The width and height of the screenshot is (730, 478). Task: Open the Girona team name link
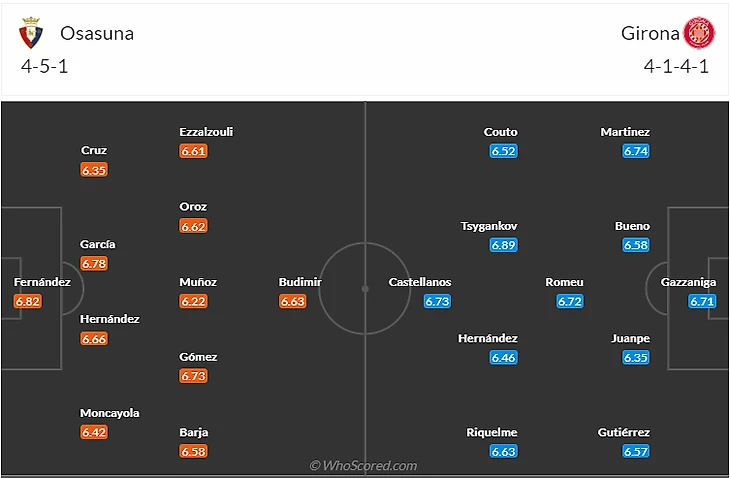650,34
